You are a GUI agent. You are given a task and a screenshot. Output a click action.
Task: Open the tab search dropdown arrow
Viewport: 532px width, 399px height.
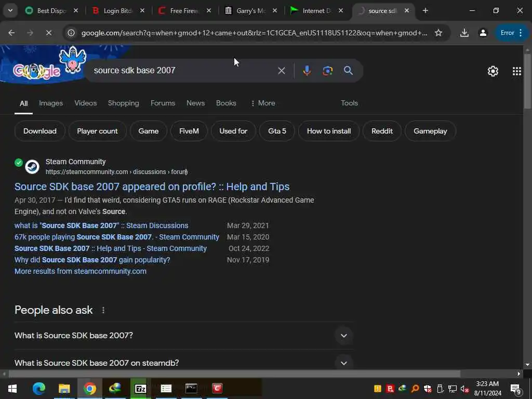coord(10,10)
